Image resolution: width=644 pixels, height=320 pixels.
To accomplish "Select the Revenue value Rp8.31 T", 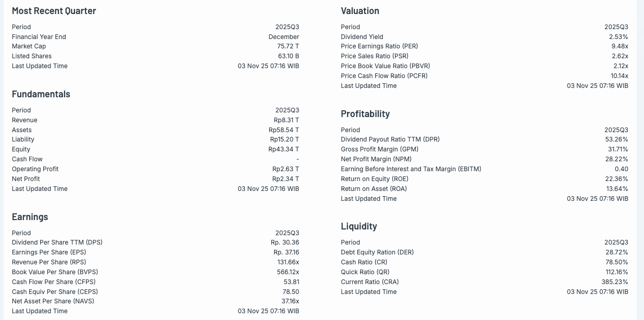I will coord(286,120).
